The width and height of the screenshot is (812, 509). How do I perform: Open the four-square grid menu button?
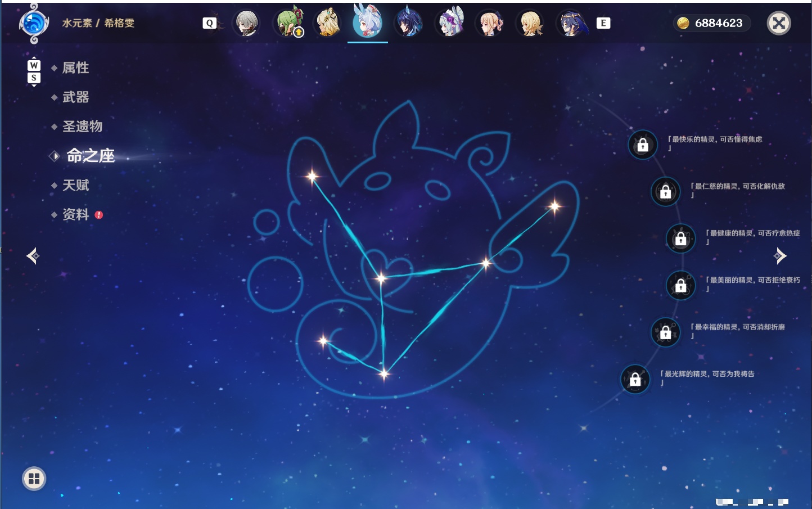(x=34, y=479)
